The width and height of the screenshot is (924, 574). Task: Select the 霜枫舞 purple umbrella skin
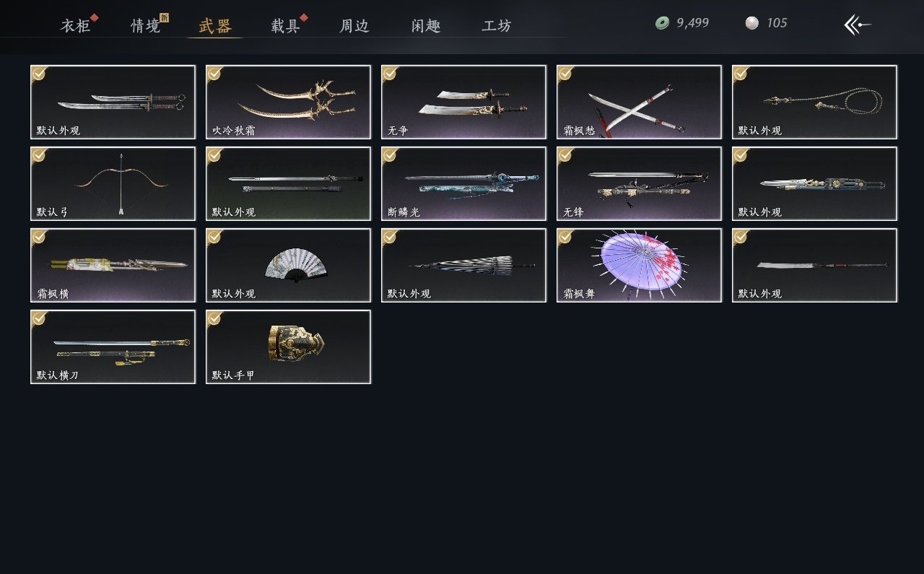coord(639,265)
